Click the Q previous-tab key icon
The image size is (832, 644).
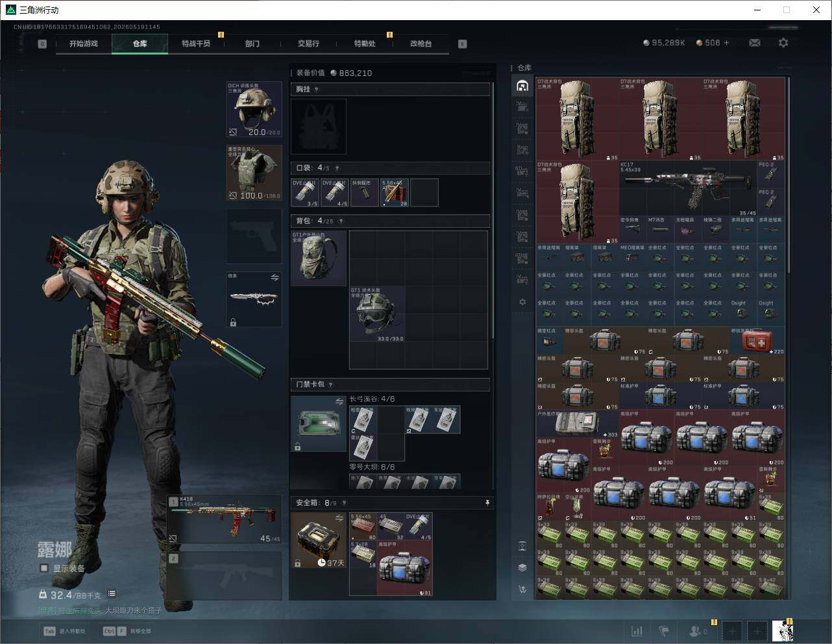tap(42, 44)
